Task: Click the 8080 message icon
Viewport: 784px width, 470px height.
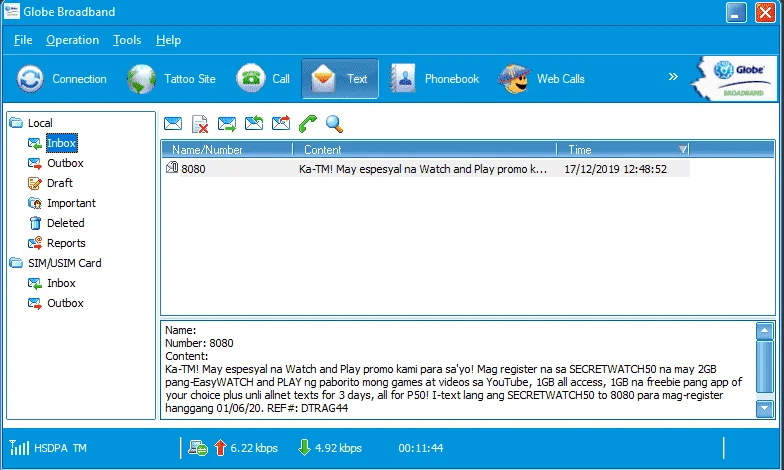Action: [x=172, y=168]
